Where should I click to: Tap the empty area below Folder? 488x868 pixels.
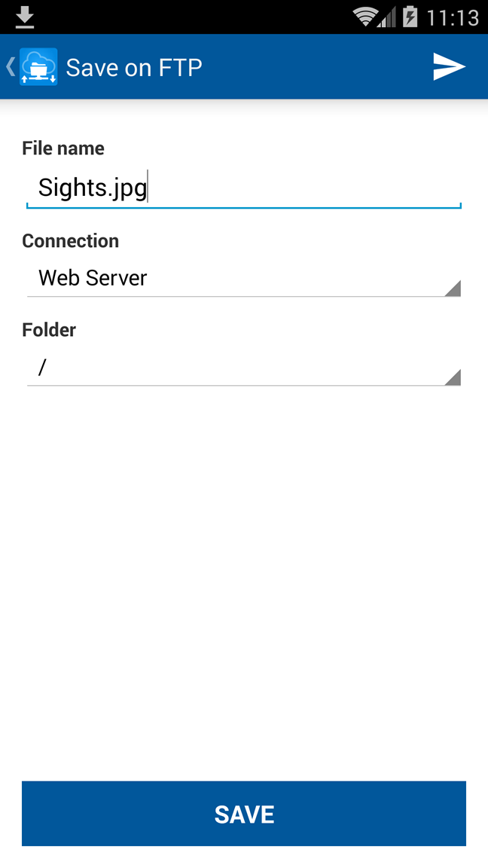(x=244, y=581)
